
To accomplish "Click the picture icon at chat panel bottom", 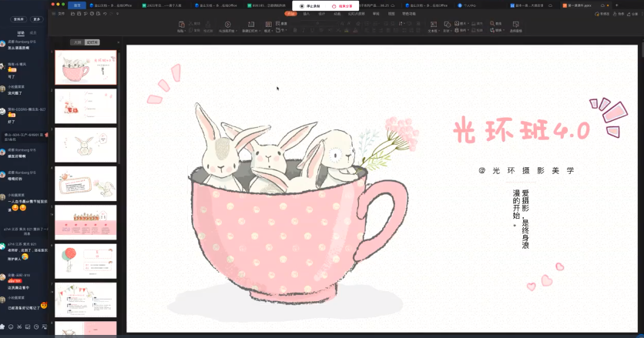I will (28, 327).
